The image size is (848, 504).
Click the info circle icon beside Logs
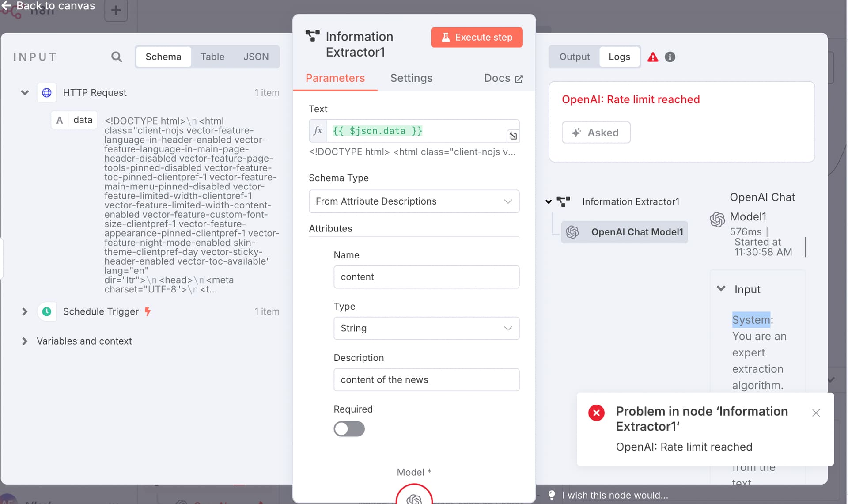pyautogui.click(x=670, y=57)
